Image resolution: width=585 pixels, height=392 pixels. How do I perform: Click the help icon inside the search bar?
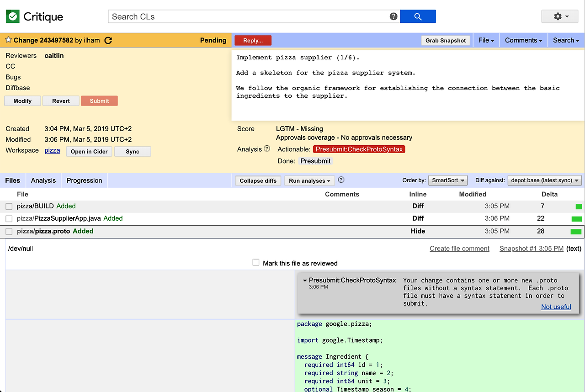click(x=393, y=16)
